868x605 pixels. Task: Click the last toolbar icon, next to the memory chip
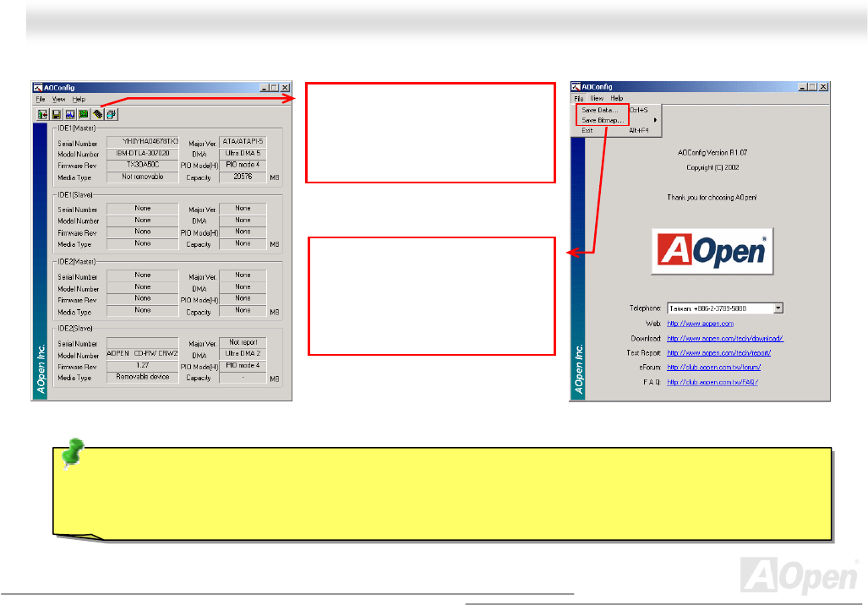coord(112,115)
